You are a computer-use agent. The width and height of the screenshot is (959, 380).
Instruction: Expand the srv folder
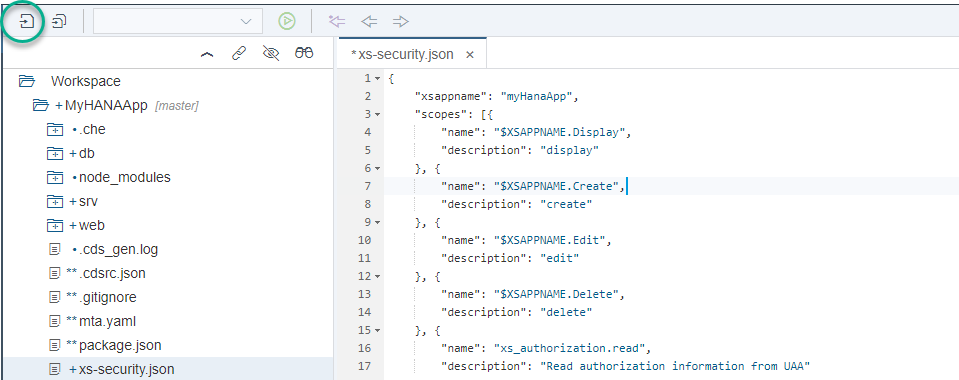[x=55, y=201]
